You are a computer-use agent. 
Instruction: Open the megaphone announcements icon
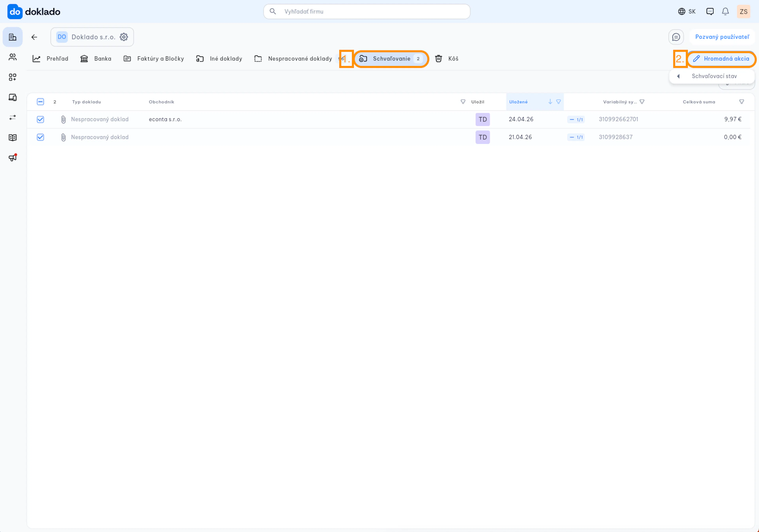[x=13, y=158]
